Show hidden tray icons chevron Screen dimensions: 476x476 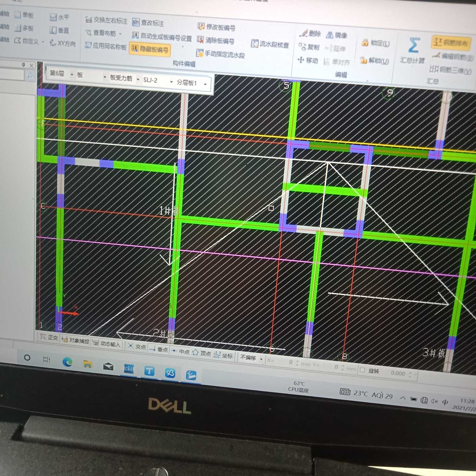pyautogui.click(x=403, y=398)
